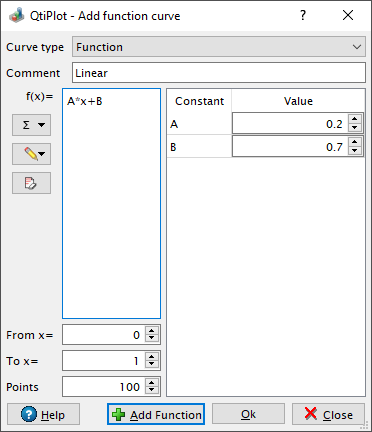
Task: Click into the Comment field containing Linear
Action: 219,73
